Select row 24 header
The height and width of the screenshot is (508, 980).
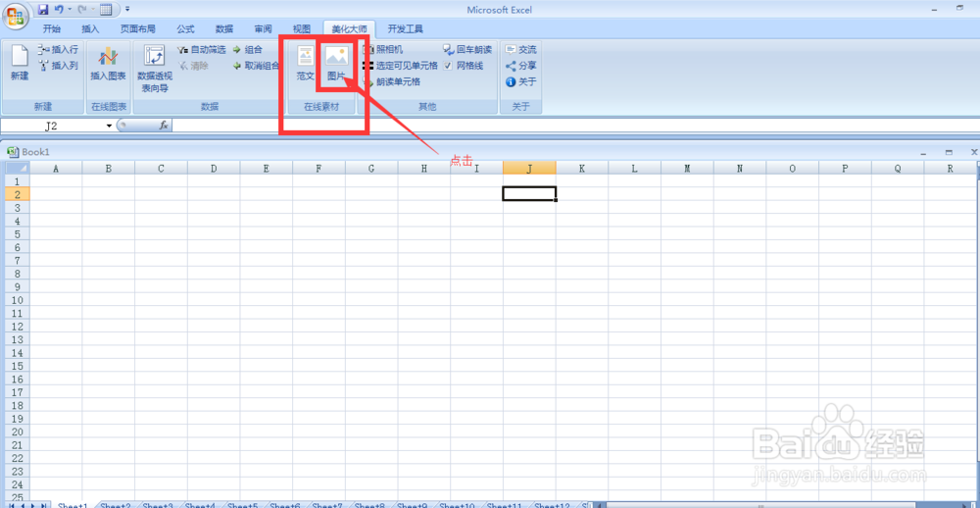[18, 484]
